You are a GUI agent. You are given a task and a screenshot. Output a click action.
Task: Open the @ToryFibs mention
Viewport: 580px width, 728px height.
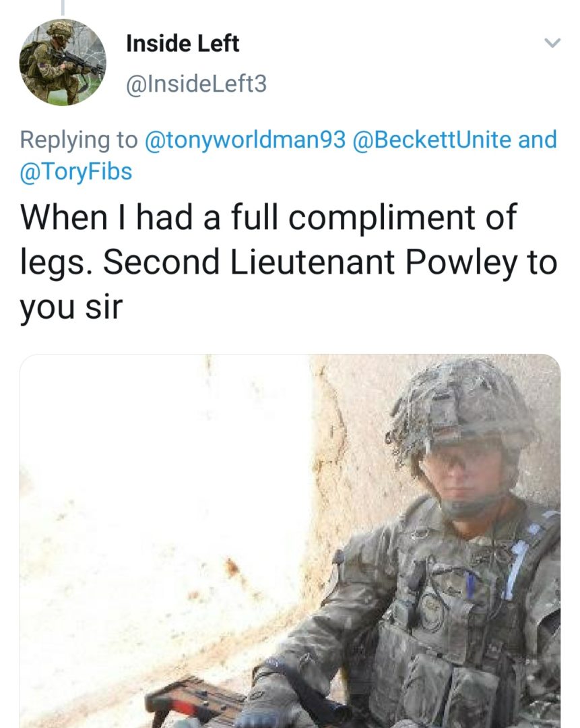76,171
